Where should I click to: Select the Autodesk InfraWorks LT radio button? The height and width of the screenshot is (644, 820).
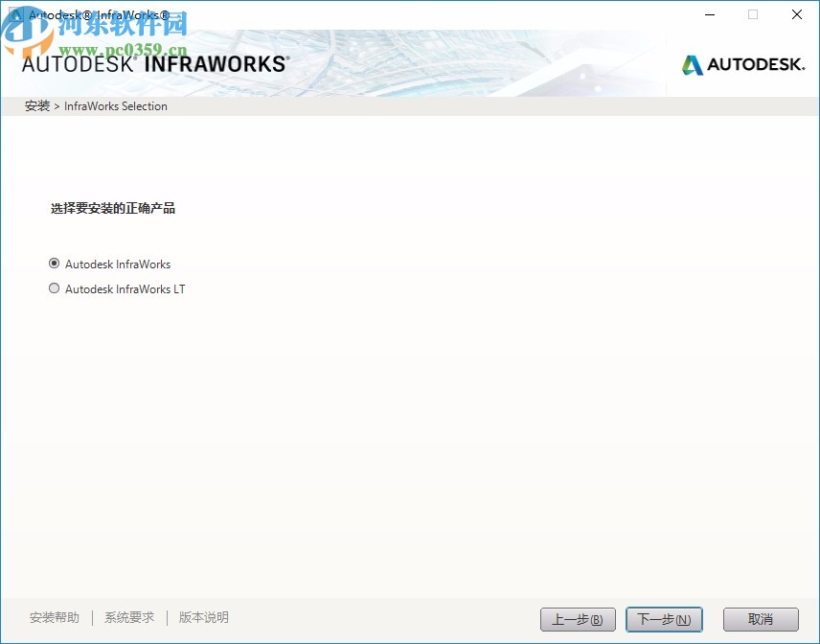coord(55,288)
